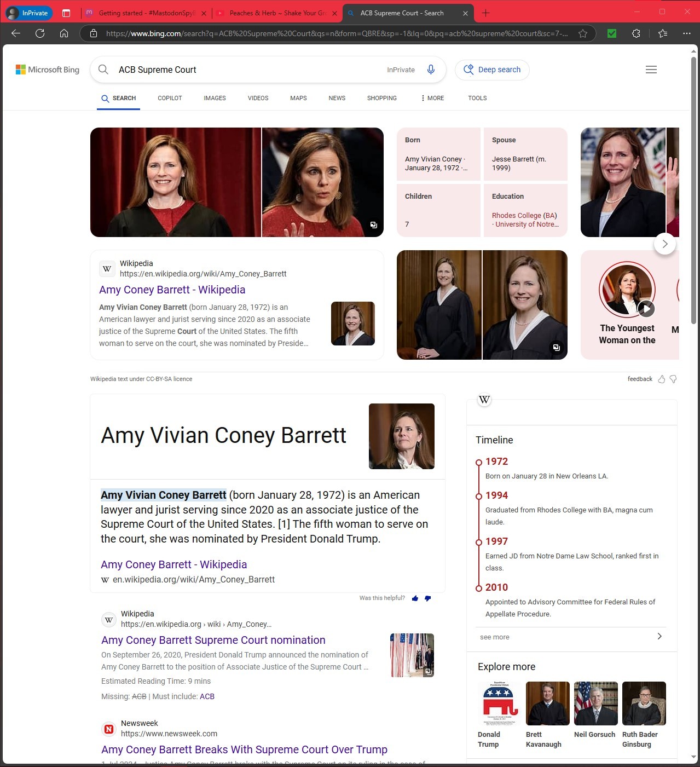
Task: Open Neil Gorsuch in Explore more
Action: pyautogui.click(x=595, y=710)
